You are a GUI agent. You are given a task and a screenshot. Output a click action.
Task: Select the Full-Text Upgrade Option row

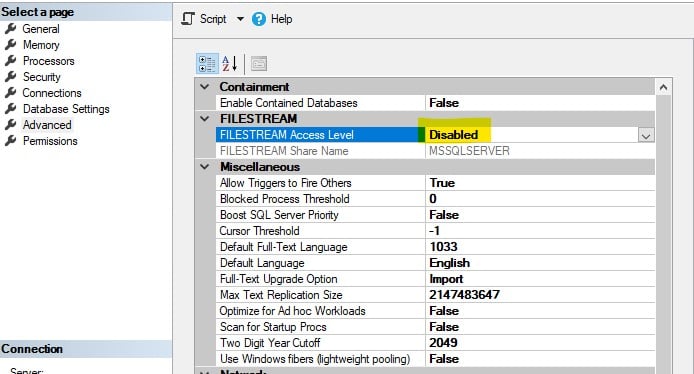[435, 279]
